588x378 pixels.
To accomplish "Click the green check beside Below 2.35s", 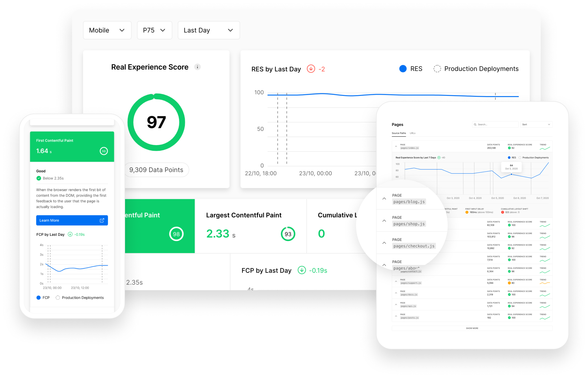I will coord(38,178).
